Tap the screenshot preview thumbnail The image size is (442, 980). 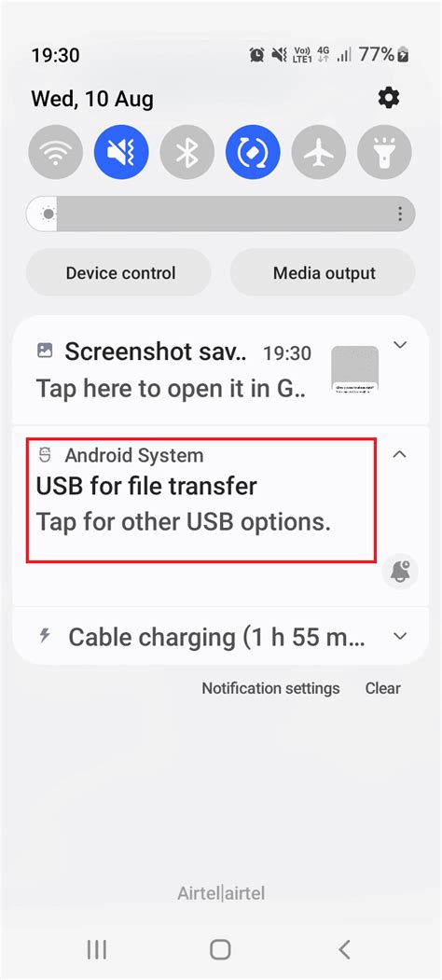point(354,369)
